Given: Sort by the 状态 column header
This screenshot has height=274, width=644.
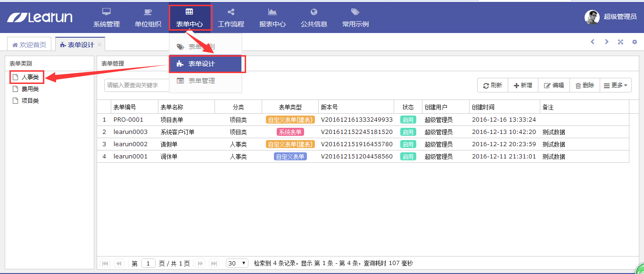Looking at the screenshot, I should pos(408,108).
